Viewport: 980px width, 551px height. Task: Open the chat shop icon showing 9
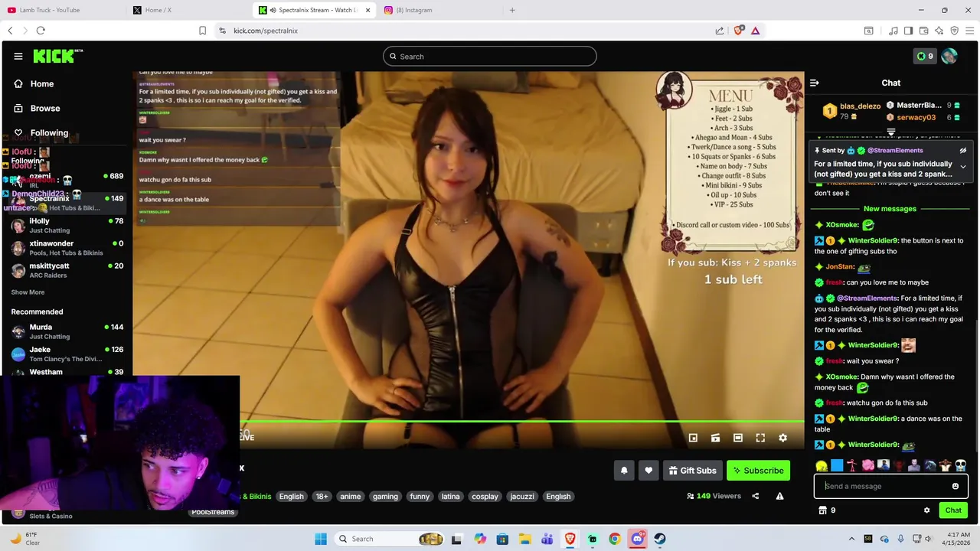[827, 510]
